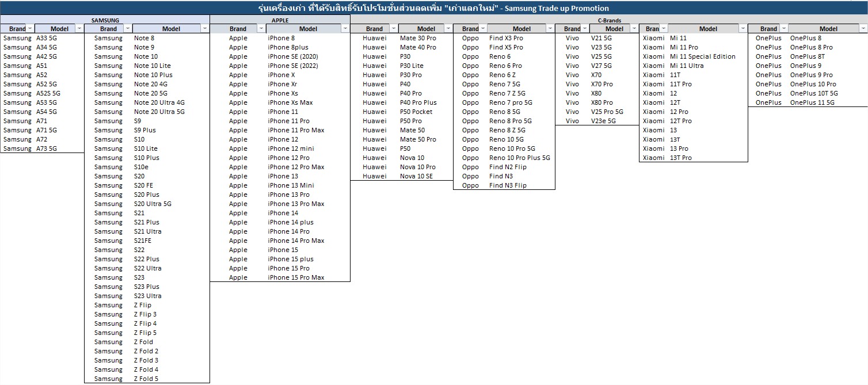Select the iPhone 14 plus cell
The height and width of the screenshot is (385, 868).
click(x=308, y=222)
